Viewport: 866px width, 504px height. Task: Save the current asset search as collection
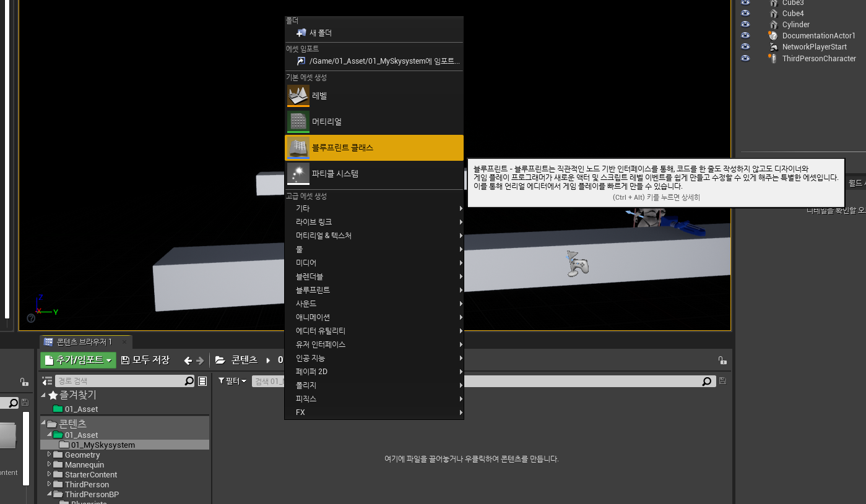tap(722, 382)
